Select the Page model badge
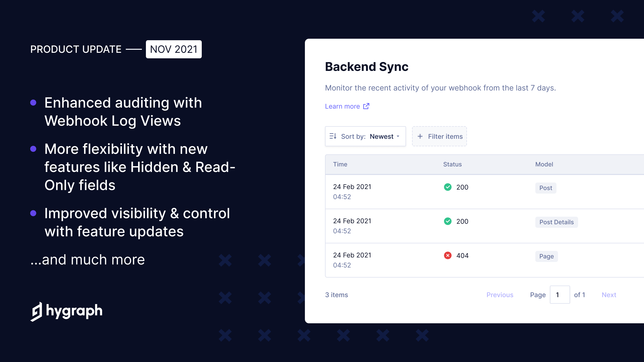This screenshot has width=644, height=362. tap(546, 256)
